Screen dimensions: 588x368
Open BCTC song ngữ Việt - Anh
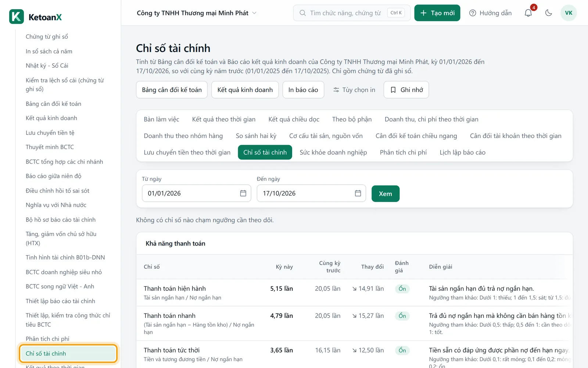[x=60, y=286]
